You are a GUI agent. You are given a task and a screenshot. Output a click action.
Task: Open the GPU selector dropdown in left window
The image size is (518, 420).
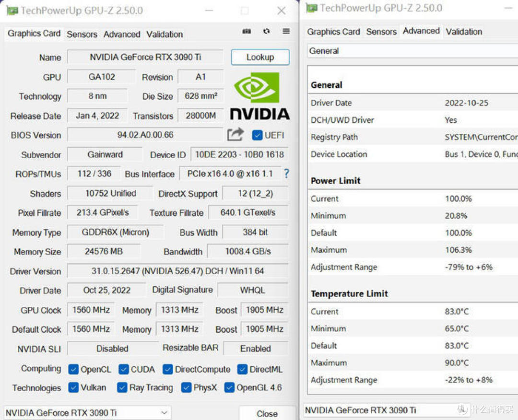point(87,412)
